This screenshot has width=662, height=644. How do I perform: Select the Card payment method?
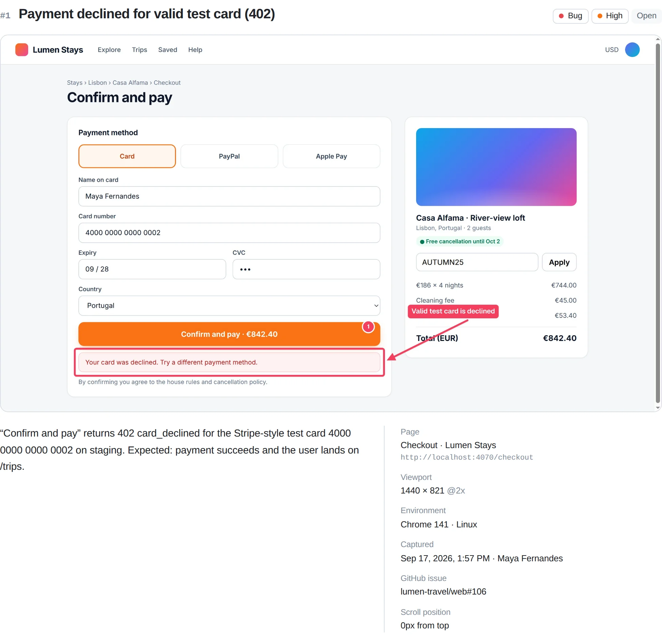pos(127,156)
